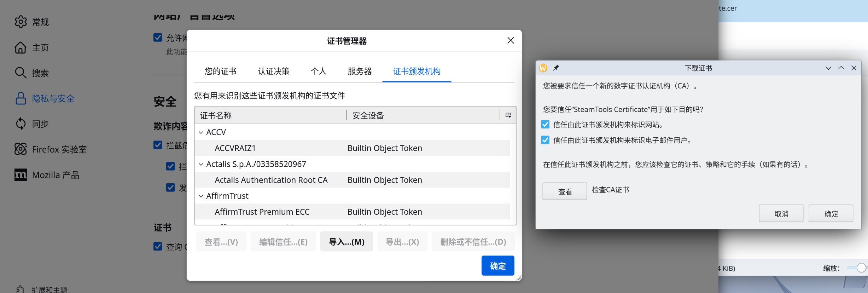This screenshot has height=293, width=868.
Task: Close the Download Certificate dialog
Action: coord(854,68)
